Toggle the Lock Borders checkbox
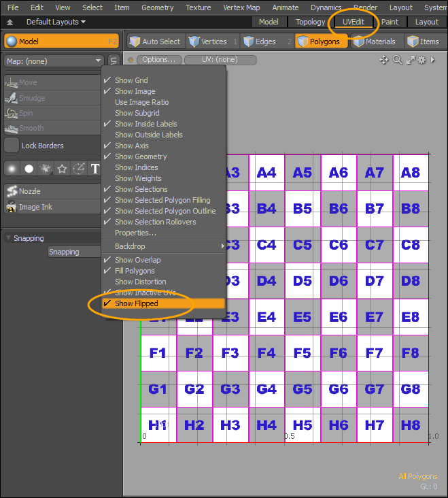 12,146
